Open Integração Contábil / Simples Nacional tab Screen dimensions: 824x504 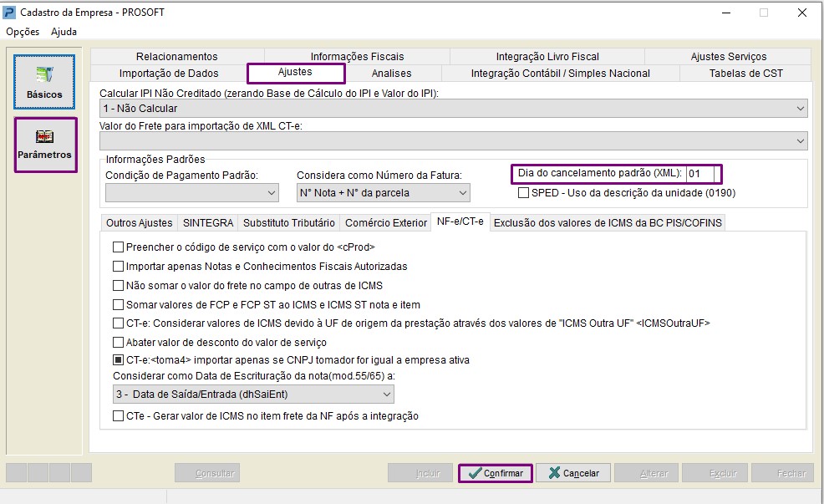[560, 73]
